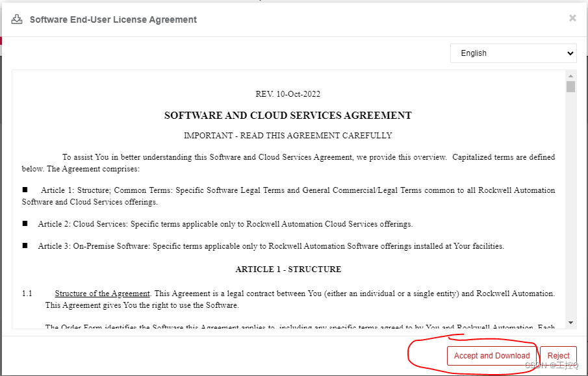Image resolution: width=588 pixels, height=376 pixels.
Task: Click the 'Article 1: Structure; Common Terms' bullet line
Action: coord(288,196)
